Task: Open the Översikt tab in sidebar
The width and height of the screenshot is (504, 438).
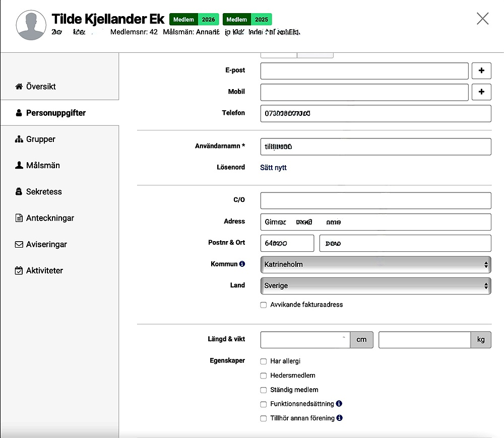Action: 41,87
